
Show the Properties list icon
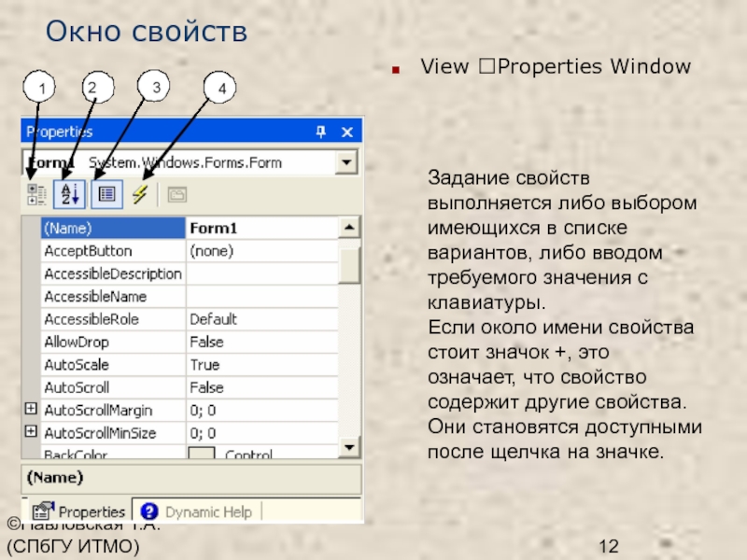point(106,194)
